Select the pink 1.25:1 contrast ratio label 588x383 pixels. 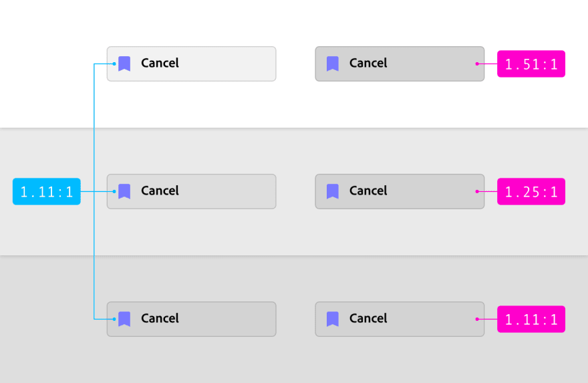tap(531, 191)
